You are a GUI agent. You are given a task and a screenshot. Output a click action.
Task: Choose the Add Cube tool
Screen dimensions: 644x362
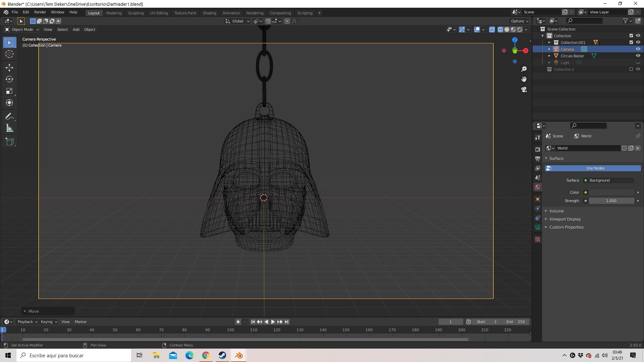coord(9,142)
